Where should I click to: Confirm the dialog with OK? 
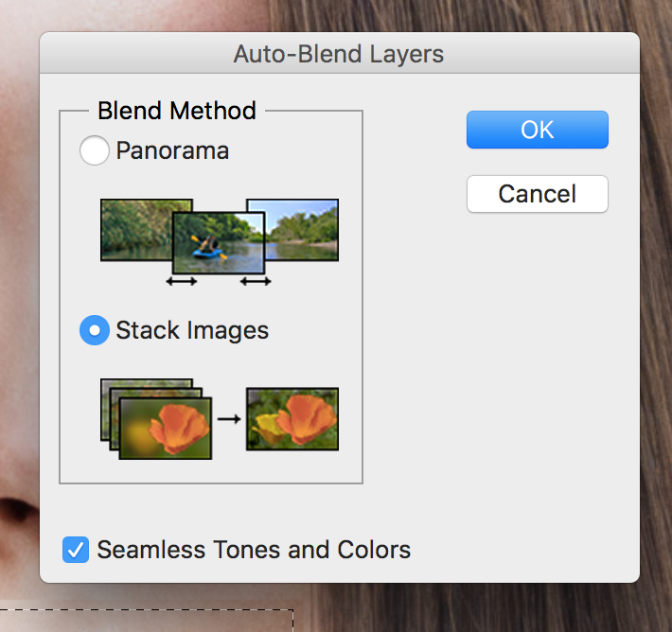point(537,130)
